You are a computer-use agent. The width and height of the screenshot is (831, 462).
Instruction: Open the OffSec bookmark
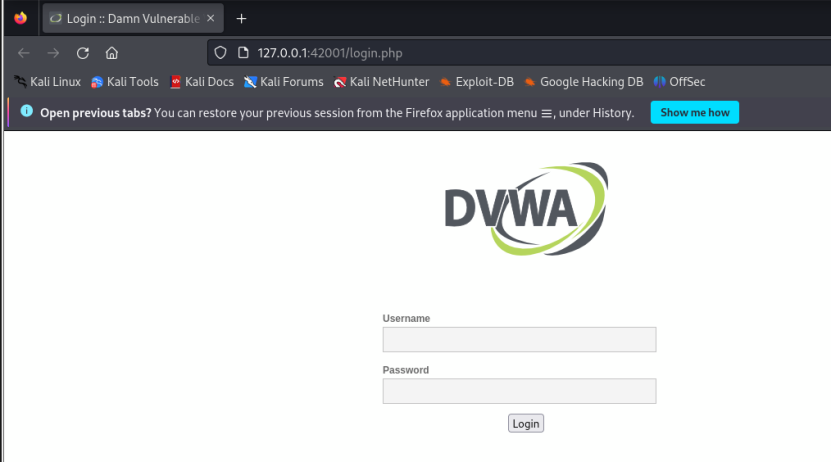(x=679, y=82)
